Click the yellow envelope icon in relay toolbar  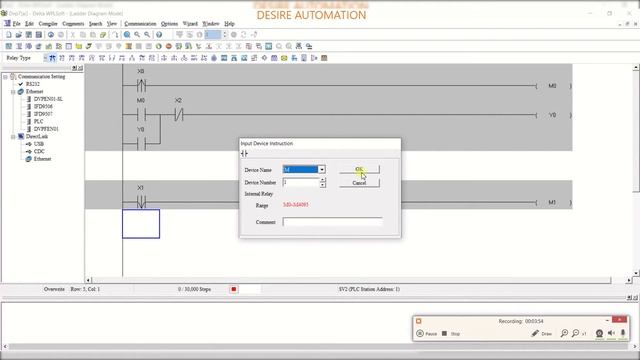click(284, 58)
